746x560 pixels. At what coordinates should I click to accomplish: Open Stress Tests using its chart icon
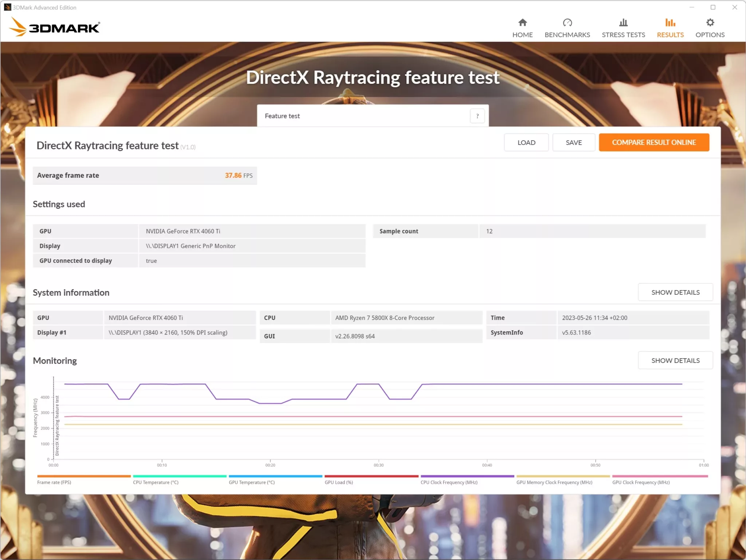tap(623, 23)
